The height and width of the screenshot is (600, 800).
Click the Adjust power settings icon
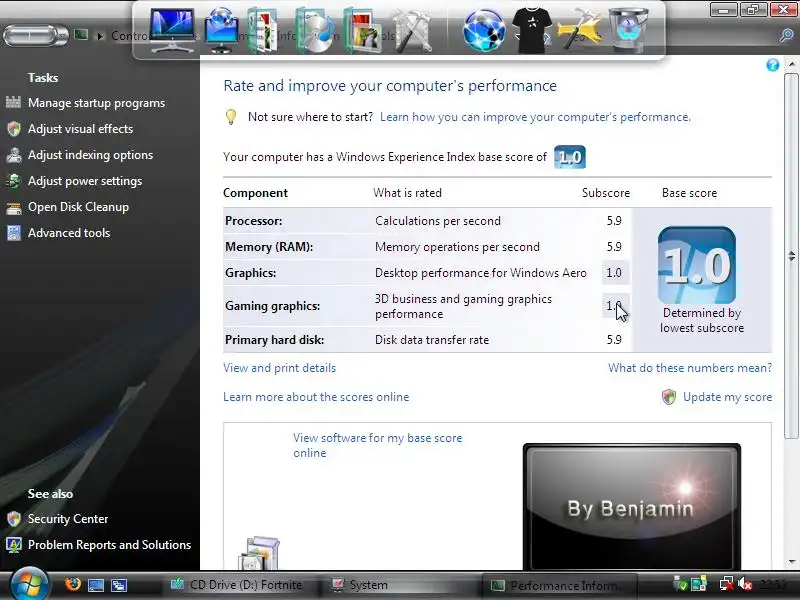(14, 181)
